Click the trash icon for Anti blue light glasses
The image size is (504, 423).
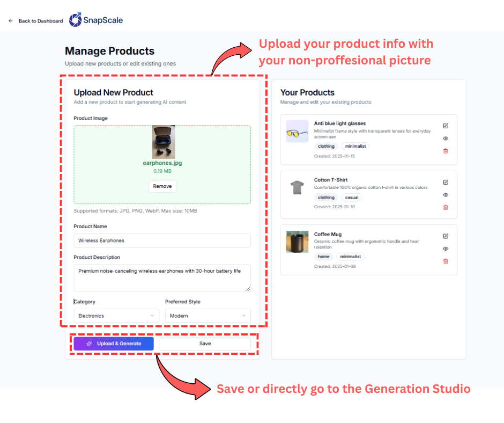[x=445, y=151]
